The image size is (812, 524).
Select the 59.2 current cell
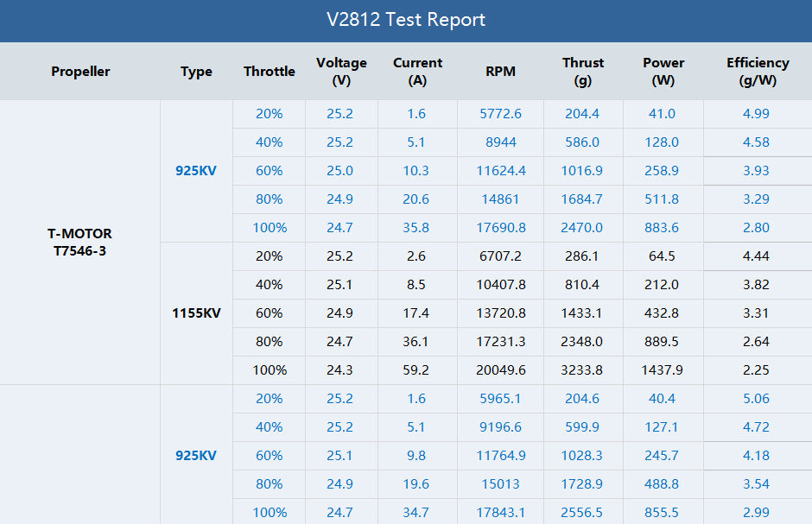pos(416,370)
